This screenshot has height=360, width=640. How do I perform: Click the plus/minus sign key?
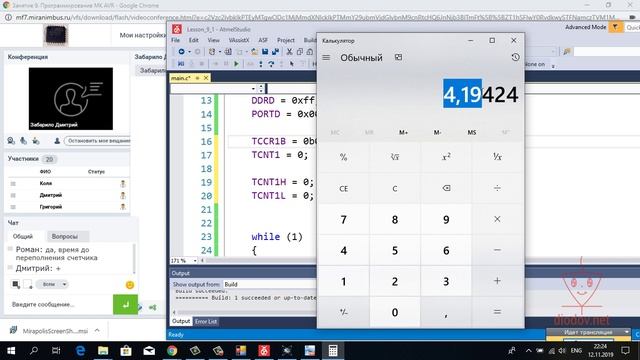click(x=344, y=312)
